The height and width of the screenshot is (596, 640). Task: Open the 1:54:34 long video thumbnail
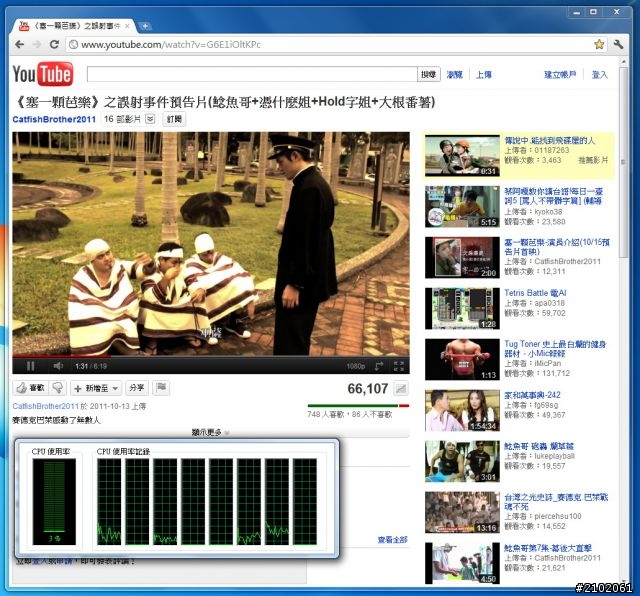[462, 410]
